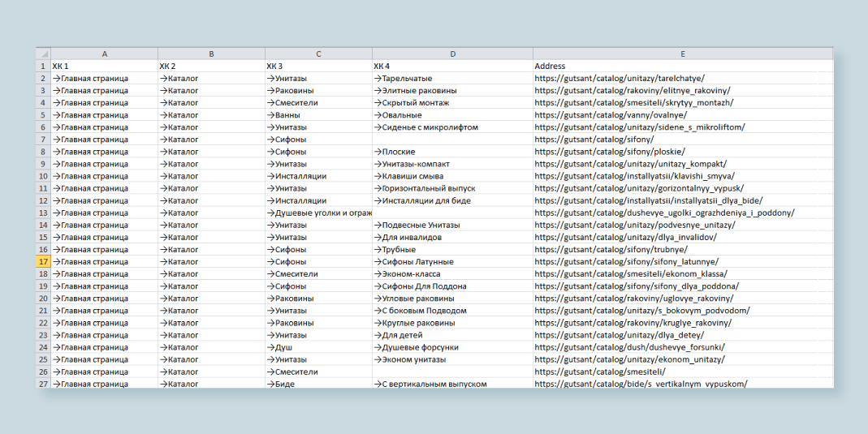Click the ХК 4 header cell
Screen dimensions: 868x434
coord(453,67)
